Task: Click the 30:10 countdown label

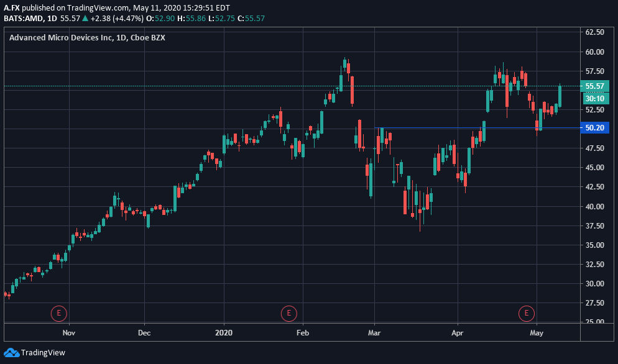Action: (595, 99)
